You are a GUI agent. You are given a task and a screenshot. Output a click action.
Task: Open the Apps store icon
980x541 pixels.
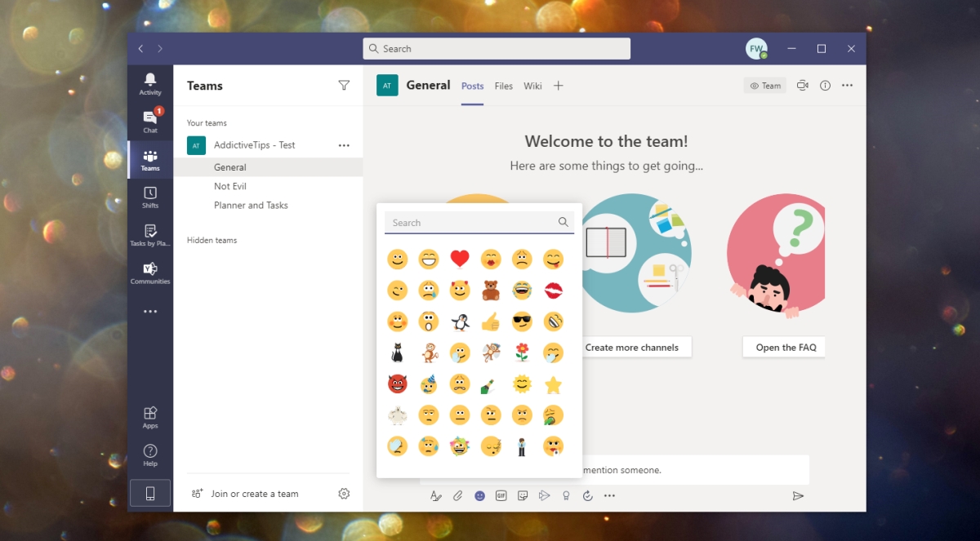(150, 417)
